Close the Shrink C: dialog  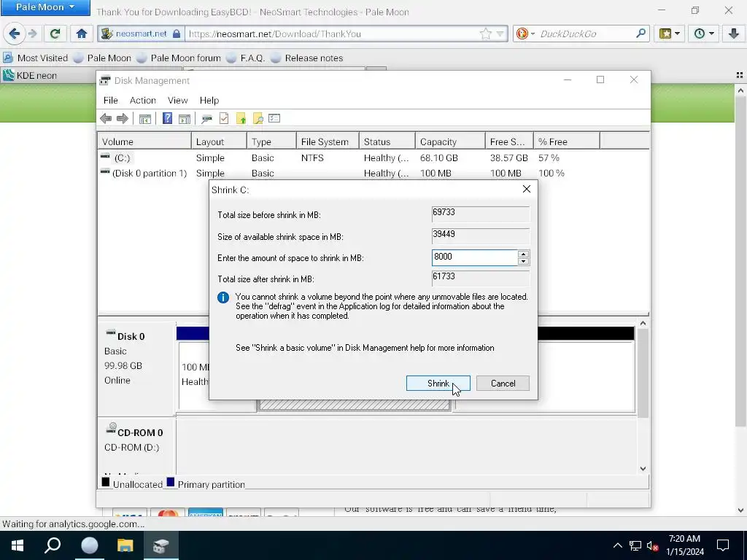click(x=527, y=189)
